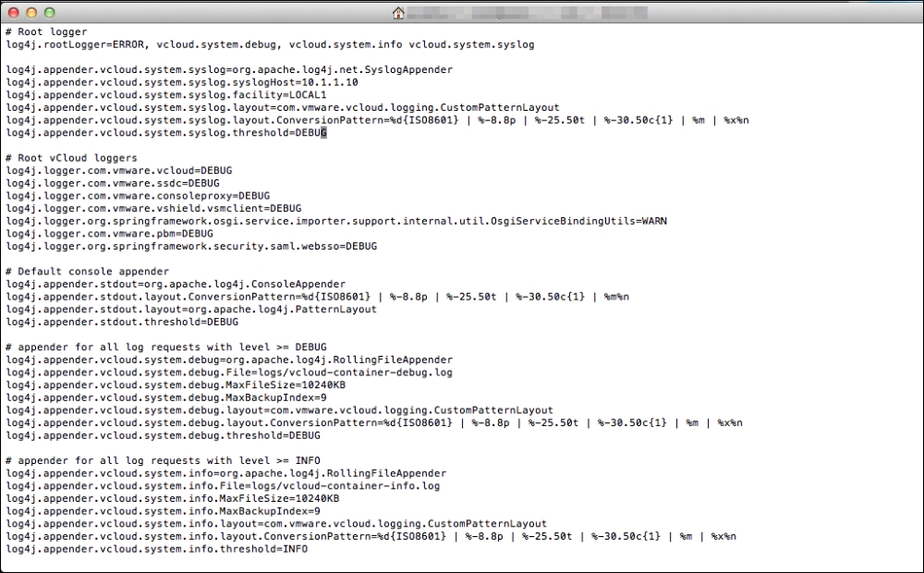Select the "# Root vCloud loggers" comment

(x=72, y=158)
